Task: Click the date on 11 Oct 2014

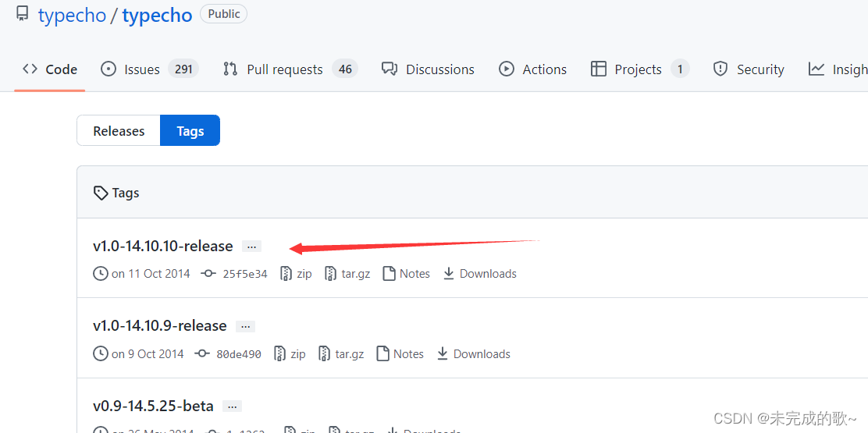Action: click(x=151, y=274)
